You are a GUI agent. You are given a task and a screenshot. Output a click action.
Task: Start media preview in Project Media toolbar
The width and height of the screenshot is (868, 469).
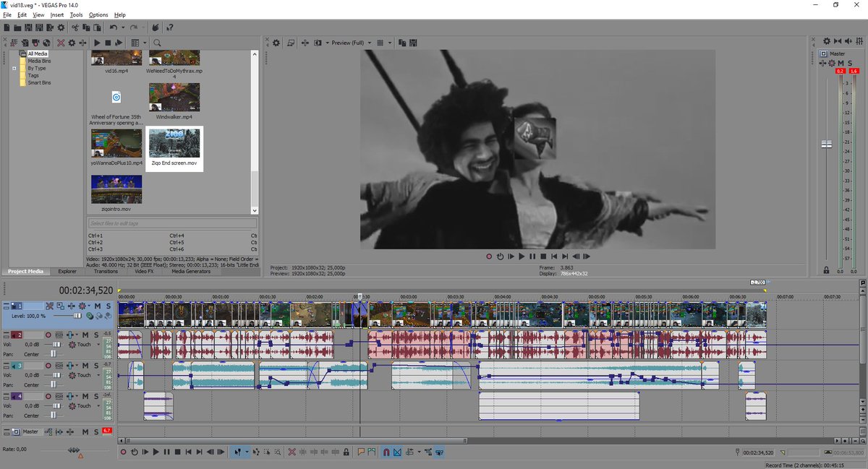pyautogui.click(x=97, y=43)
